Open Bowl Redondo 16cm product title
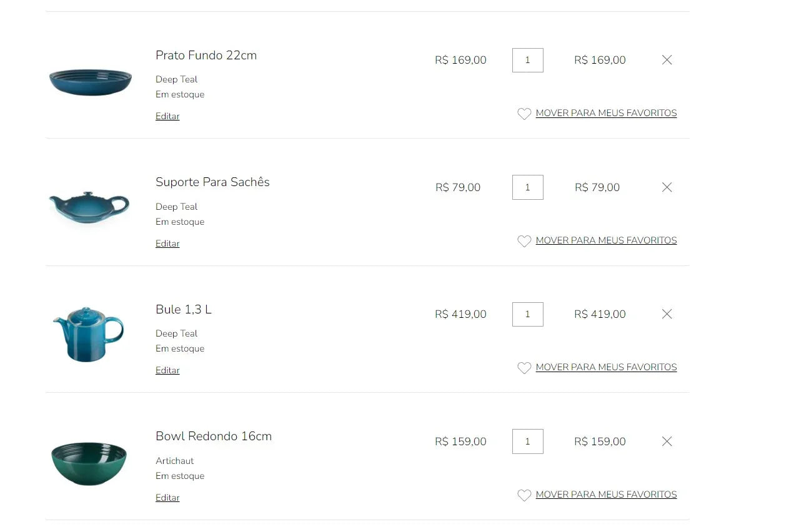The width and height of the screenshot is (799, 532). (x=214, y=436)
